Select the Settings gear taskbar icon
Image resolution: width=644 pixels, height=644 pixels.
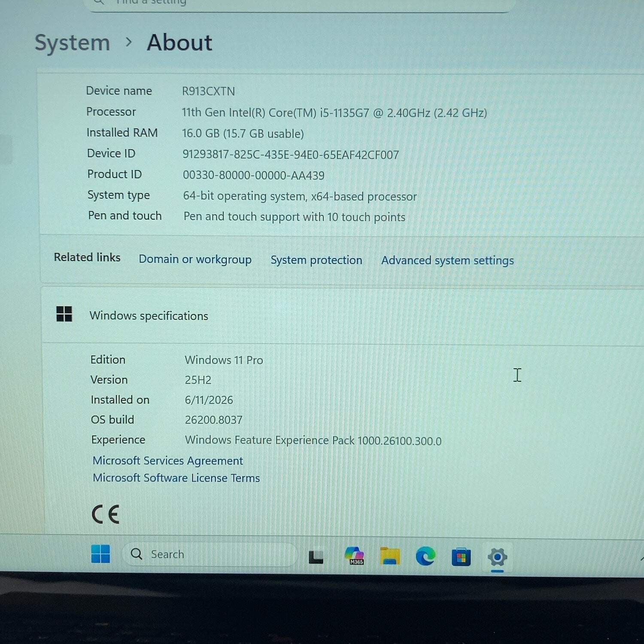click(497, 557)
